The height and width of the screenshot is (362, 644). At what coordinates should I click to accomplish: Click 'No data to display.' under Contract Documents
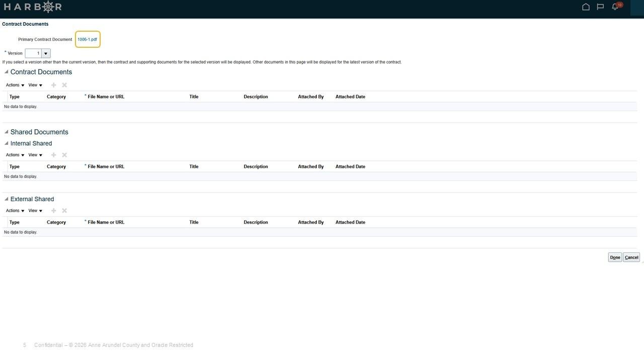coord(21,107)
